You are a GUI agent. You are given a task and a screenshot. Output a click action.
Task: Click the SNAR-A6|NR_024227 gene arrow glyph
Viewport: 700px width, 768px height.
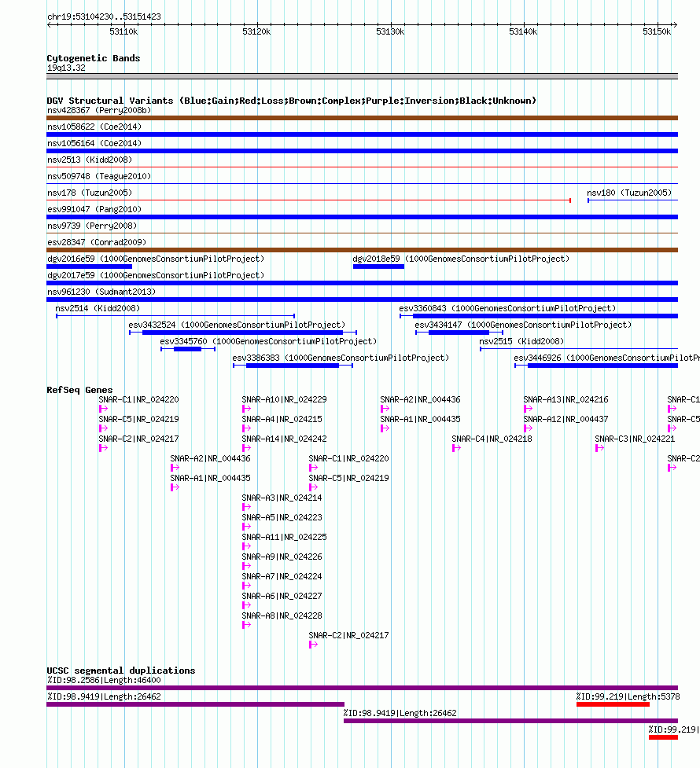pyautogui.click(x=246, y=605)
